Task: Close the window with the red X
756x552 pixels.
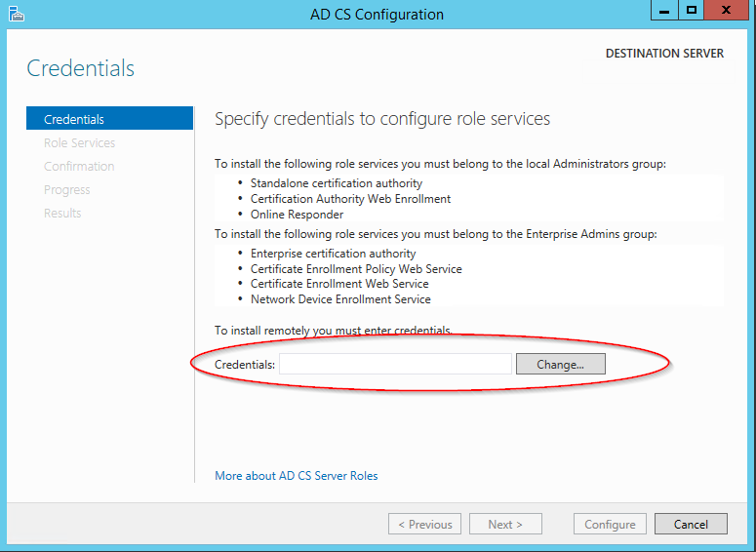Action: coord(726,10)
